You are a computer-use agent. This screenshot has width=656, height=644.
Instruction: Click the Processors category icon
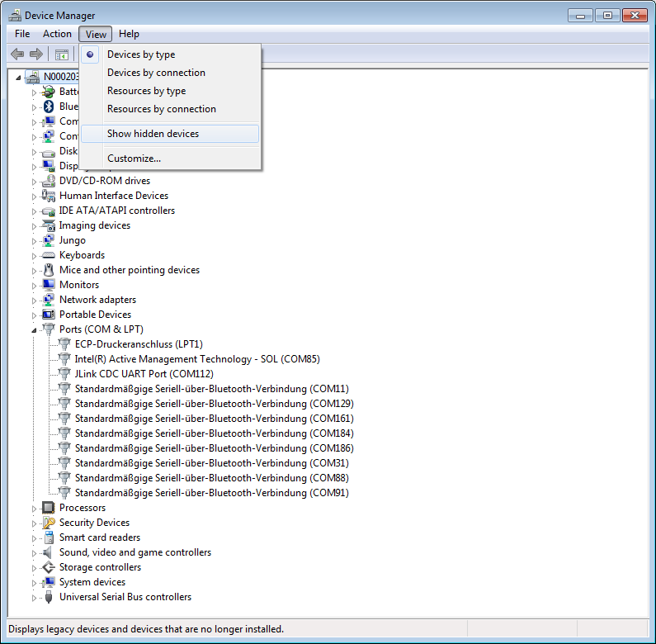pyautogui.click(x=48, y=508)
